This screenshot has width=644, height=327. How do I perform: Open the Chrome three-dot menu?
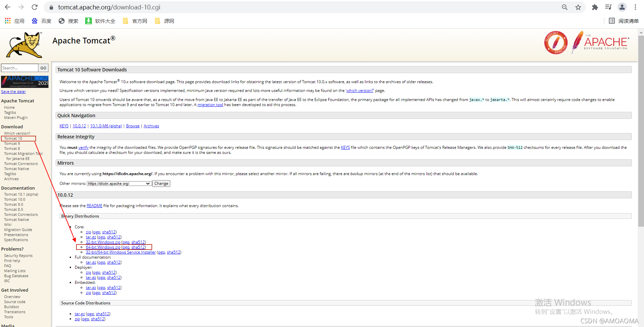coord(635,7)
